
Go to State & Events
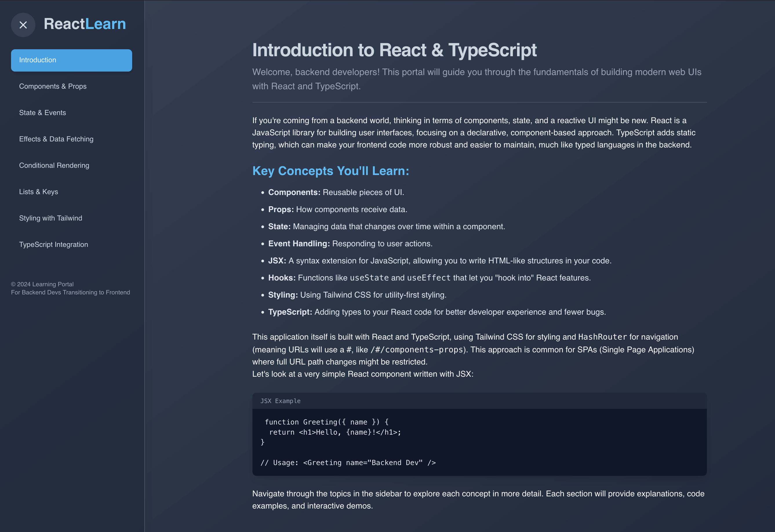pos(42,113)
